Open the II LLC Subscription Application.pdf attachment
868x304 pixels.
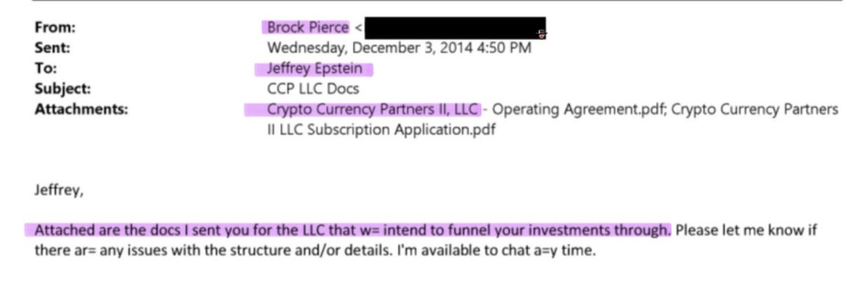click(x=381, y=130)
